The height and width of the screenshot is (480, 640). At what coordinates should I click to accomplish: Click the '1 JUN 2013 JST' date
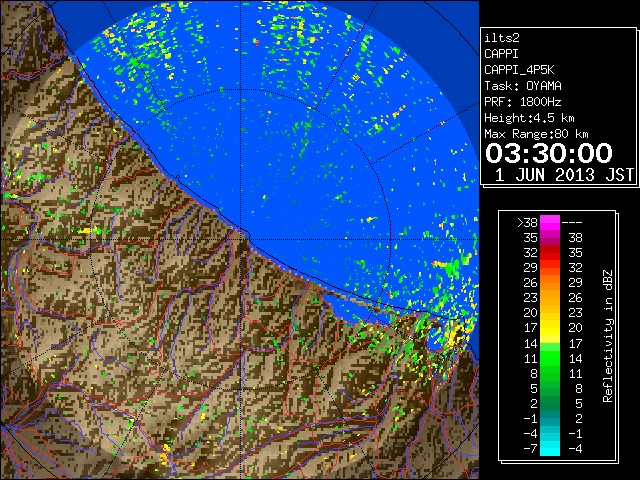564,175
